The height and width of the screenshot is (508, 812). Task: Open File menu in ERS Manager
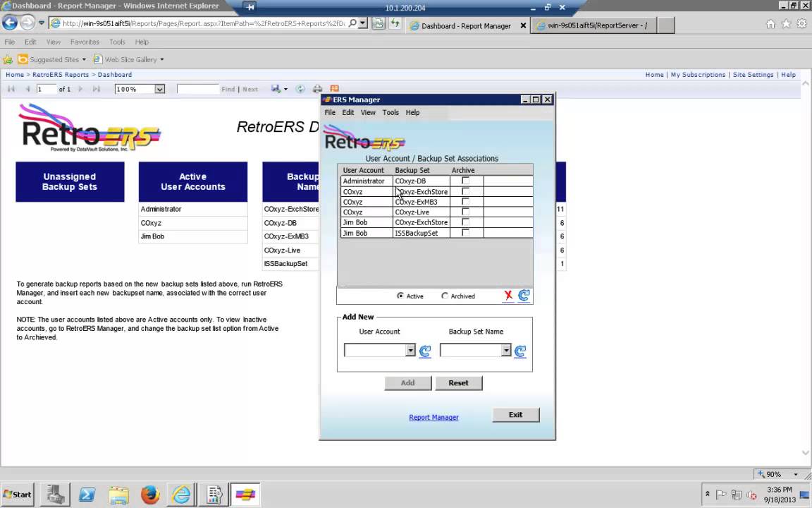[330, 112]
